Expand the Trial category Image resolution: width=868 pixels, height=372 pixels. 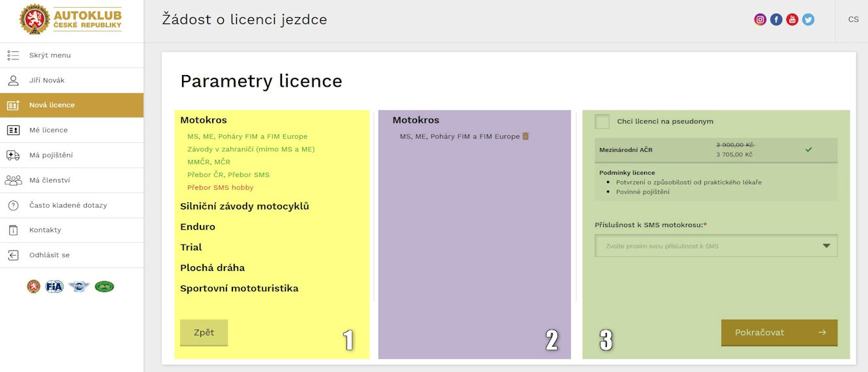(191, 247)
